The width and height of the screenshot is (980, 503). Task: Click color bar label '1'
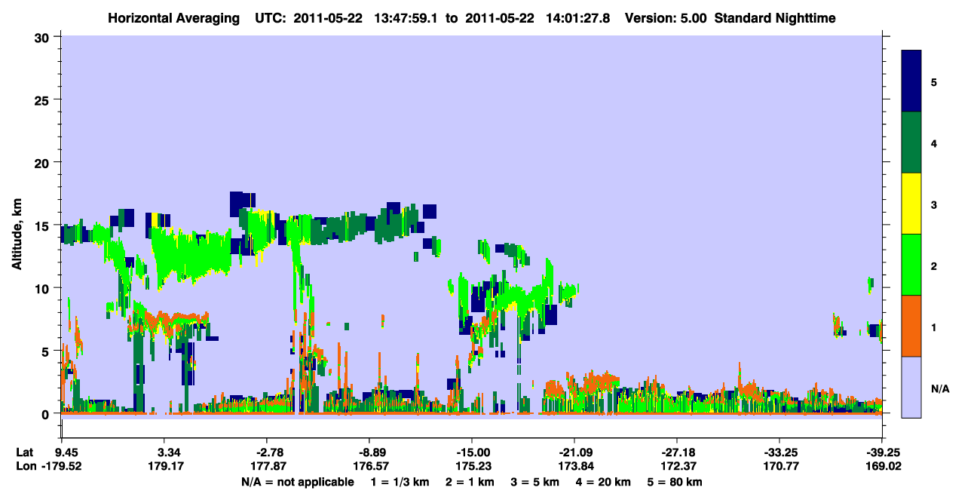[x=934, y=327]
